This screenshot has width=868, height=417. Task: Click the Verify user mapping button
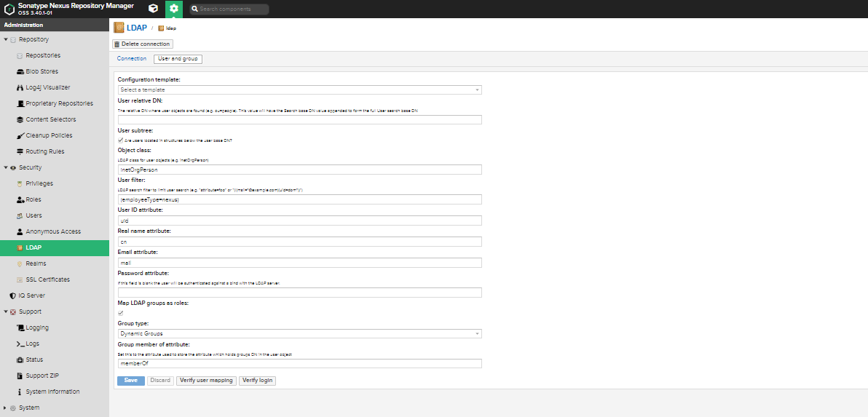[x=206, y=381]
